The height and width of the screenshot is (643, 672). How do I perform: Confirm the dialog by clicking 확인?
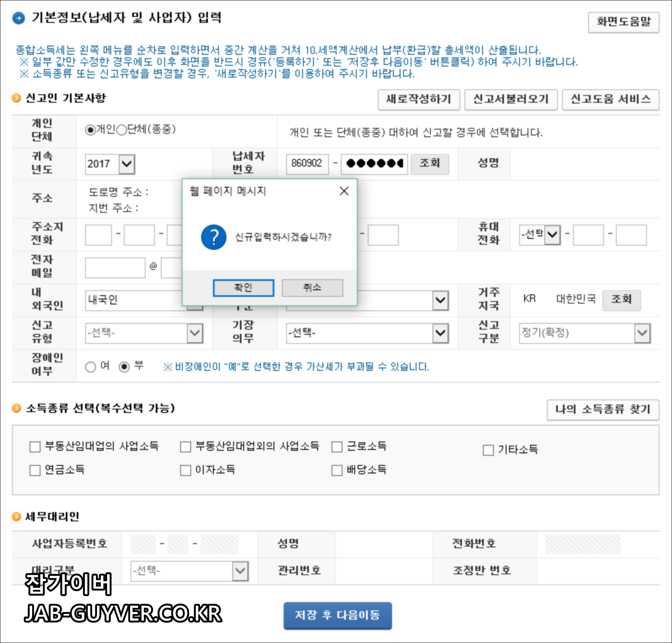coord(243,287)
